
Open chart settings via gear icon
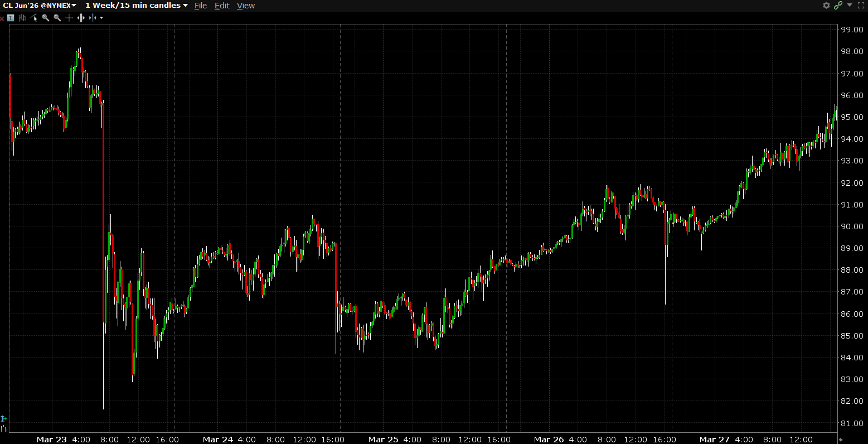(826, 6)
